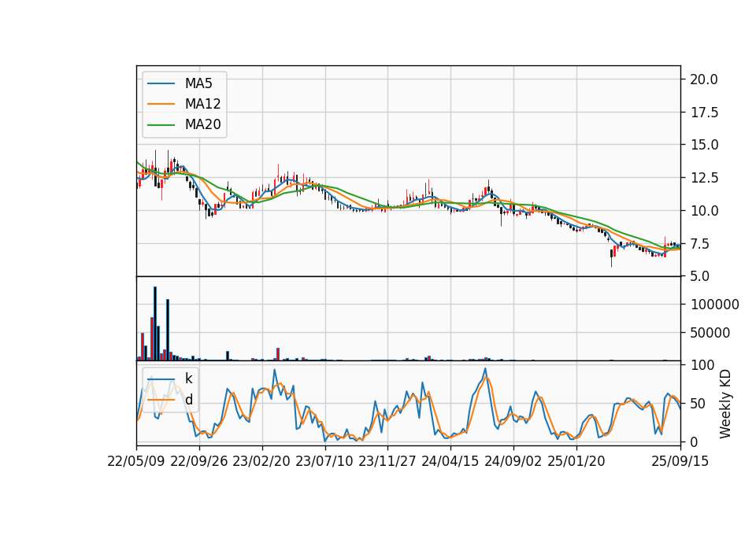Screen dimensions: 756x543
Task: Click the date label 22/05/09
Action: (x=136, y=461)
